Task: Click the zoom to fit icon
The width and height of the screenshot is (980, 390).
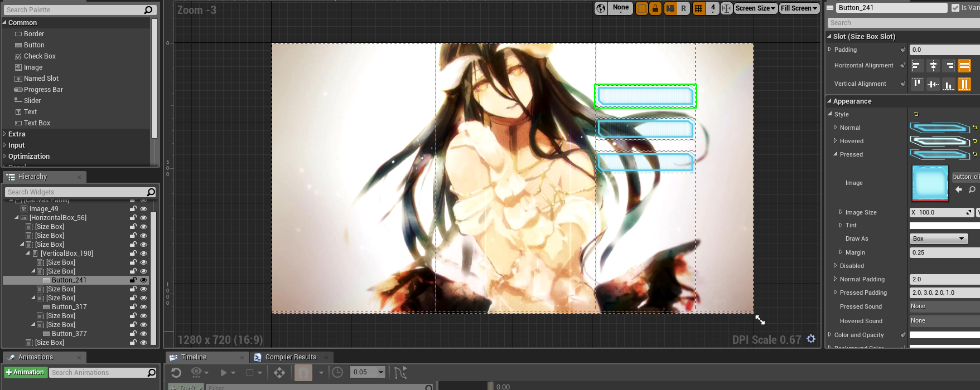Action: click(x=727, y=8)
